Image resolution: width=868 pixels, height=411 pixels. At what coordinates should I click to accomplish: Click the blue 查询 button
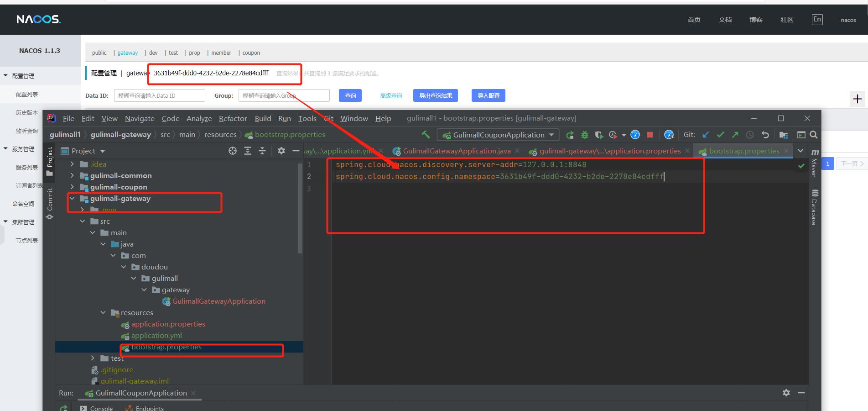click(x=350, y=95)
